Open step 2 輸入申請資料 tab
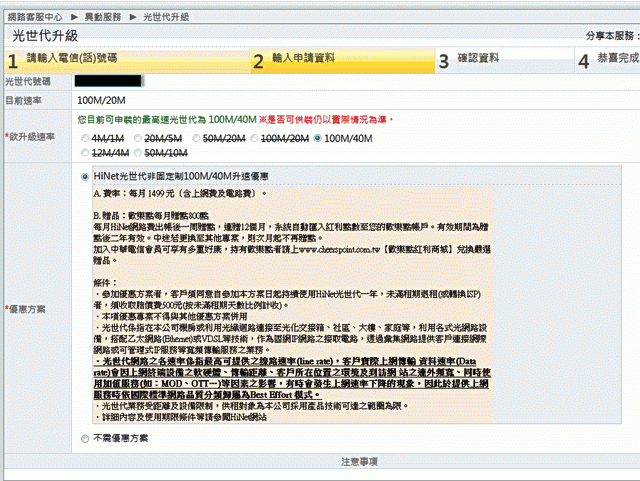 [x=343, y=61]
